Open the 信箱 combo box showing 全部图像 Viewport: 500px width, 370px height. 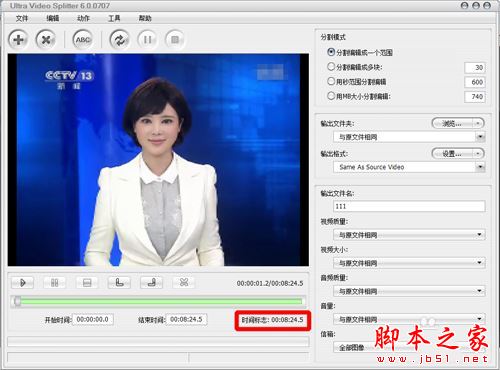[x=409, y=347]
